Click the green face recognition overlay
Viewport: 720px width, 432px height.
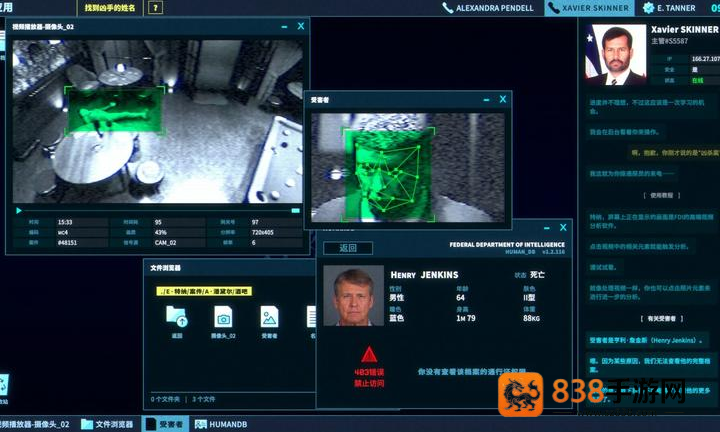pyautogui.click(x=388, y=174)
